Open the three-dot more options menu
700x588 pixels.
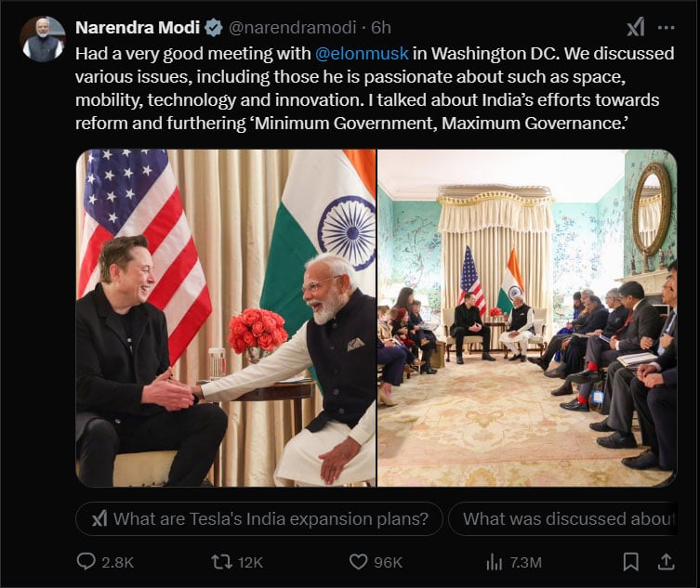tap(667, 27)
